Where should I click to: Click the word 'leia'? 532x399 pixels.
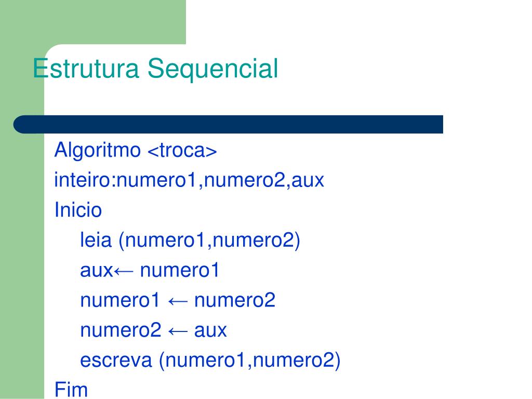pos(96,240)
